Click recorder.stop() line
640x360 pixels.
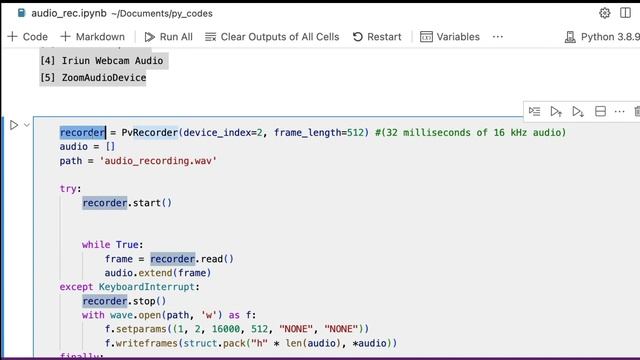click(124, 301)
